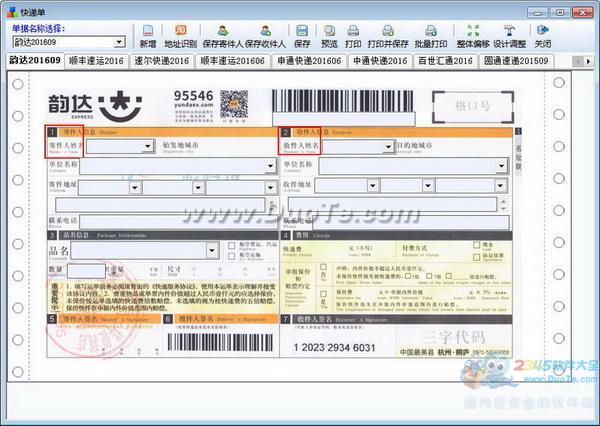Viewport: 600px width, 426px height.
Task: Switch to the 顺丰速运2016 tab
Action: click(96, 61)
